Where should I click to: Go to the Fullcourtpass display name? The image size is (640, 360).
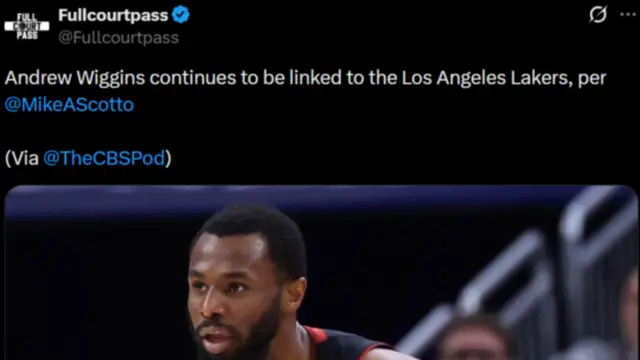[113, 15]
